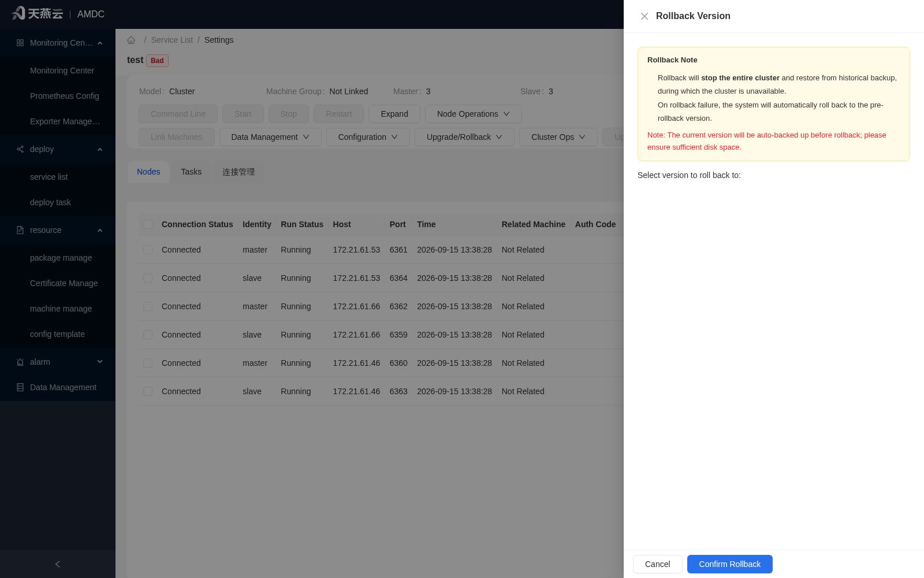The image size is (924, 578).
Task: Go to Service List breadcrumb link
Action: pos(172,40)
